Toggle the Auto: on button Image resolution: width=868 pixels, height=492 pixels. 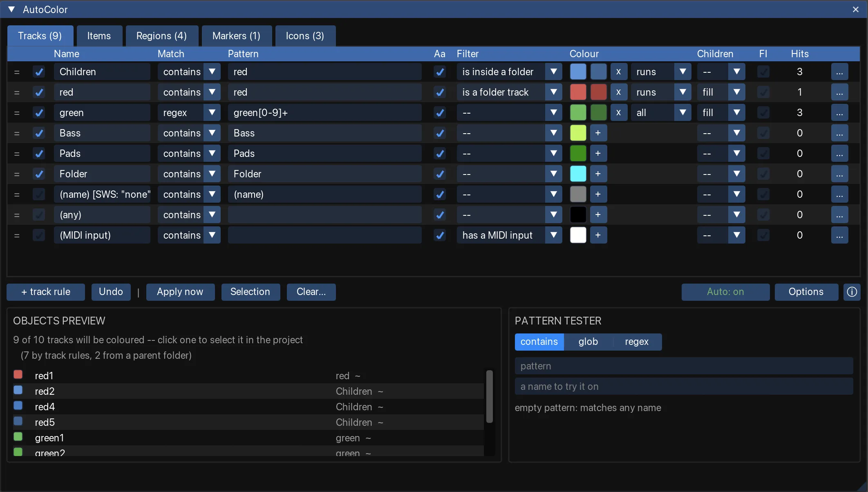726,292
